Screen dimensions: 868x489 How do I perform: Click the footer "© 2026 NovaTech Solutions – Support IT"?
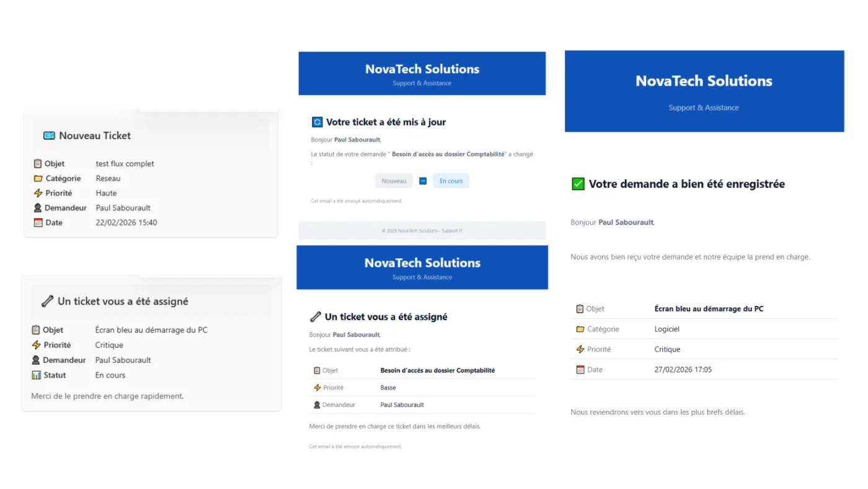[422, 231]
